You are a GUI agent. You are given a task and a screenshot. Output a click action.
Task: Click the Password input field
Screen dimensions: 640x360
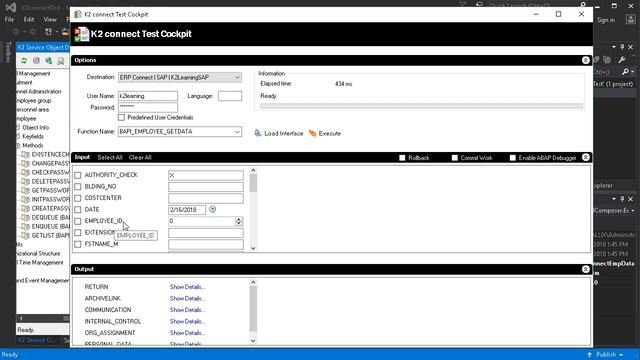click(148, 107)
